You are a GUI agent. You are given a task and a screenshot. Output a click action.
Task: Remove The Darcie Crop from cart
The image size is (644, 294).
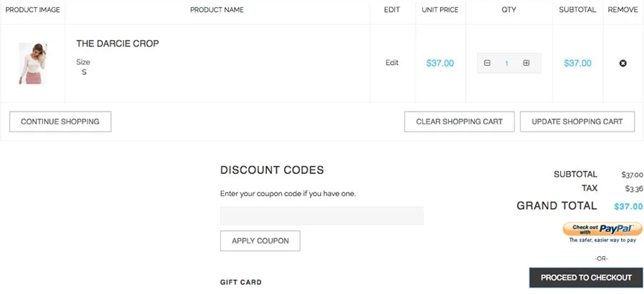[x=623, y=63]
